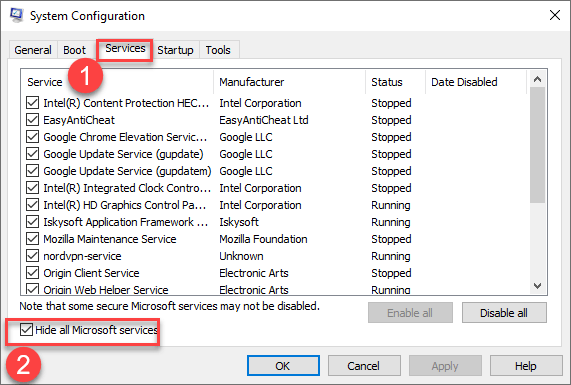
Task: Select the Iskysoft manufacturer cell
Action: (x=239, y=222)
